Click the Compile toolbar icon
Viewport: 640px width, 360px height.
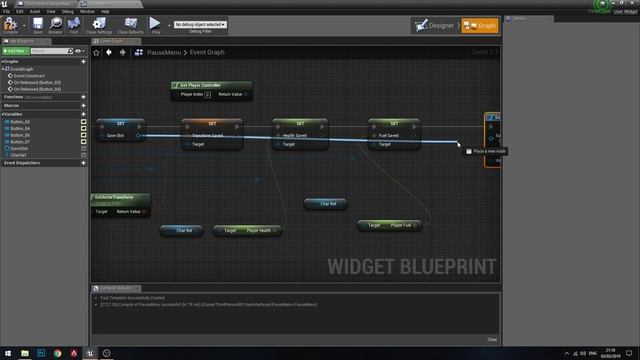[x=10, y=25]
